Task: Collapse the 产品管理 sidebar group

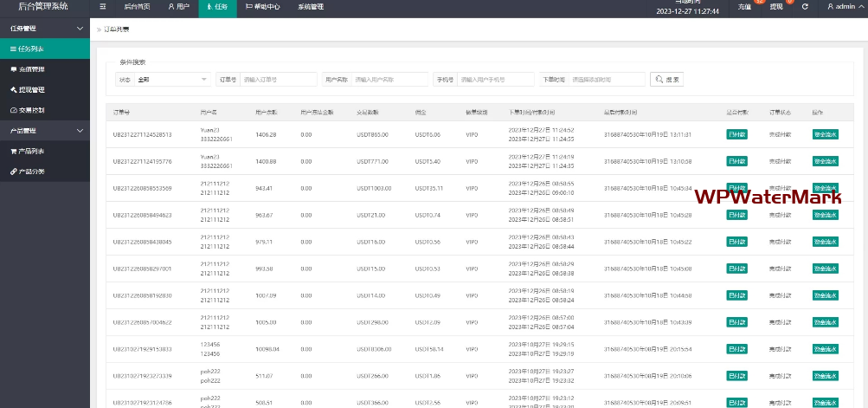Action: tap(43, 131)
